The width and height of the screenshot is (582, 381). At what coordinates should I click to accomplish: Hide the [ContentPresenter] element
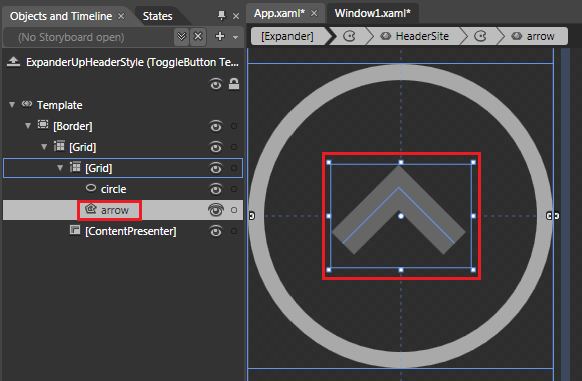[x=216, y=231]
